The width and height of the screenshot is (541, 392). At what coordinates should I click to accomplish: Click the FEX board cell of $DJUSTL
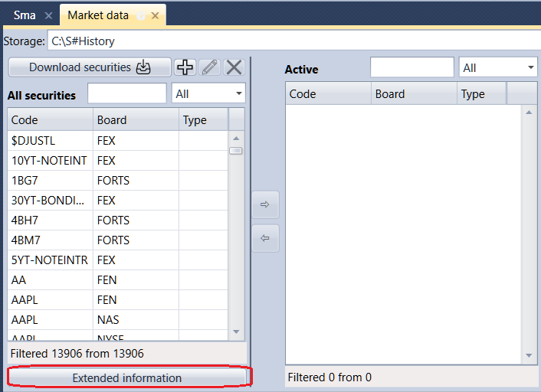point(136,140)
